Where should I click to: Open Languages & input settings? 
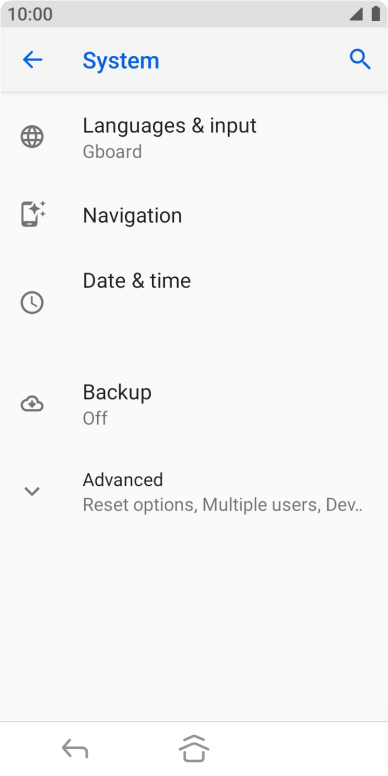194,137
